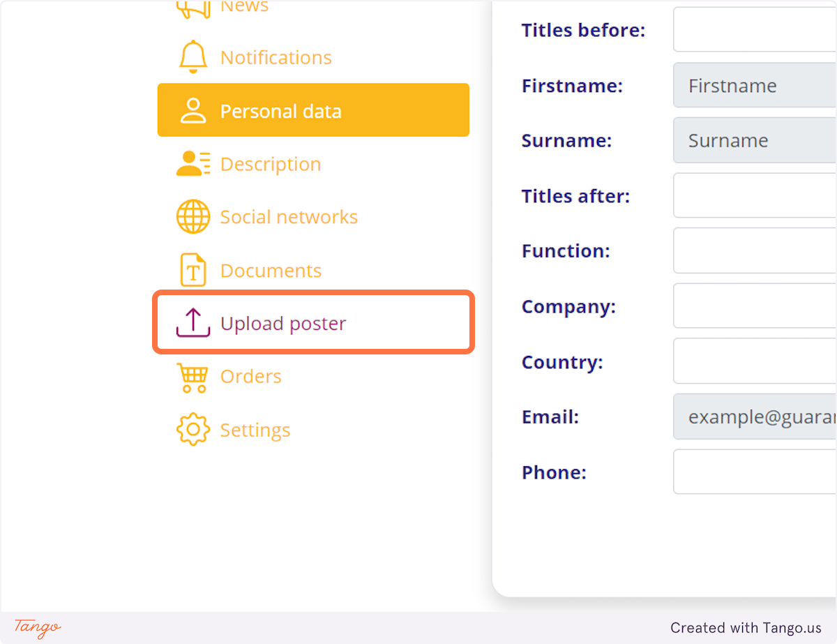
Task: Click the Phone number field
Action: 755,472
